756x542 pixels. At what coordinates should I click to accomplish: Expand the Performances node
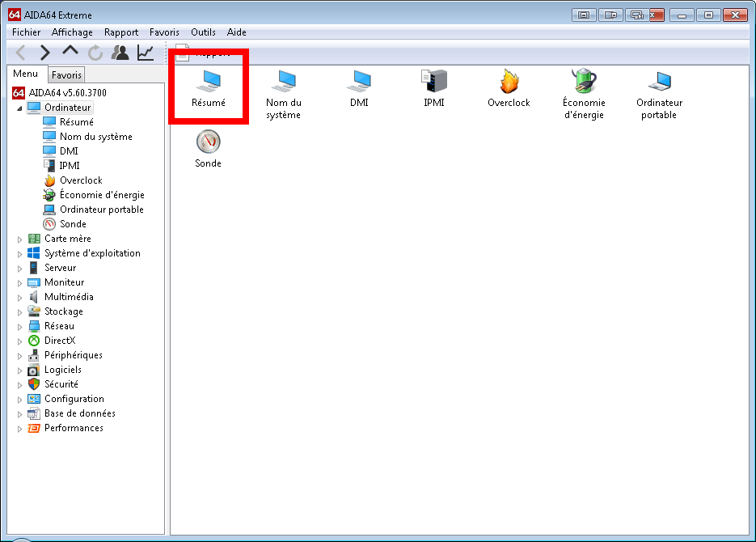click(19, 429)
